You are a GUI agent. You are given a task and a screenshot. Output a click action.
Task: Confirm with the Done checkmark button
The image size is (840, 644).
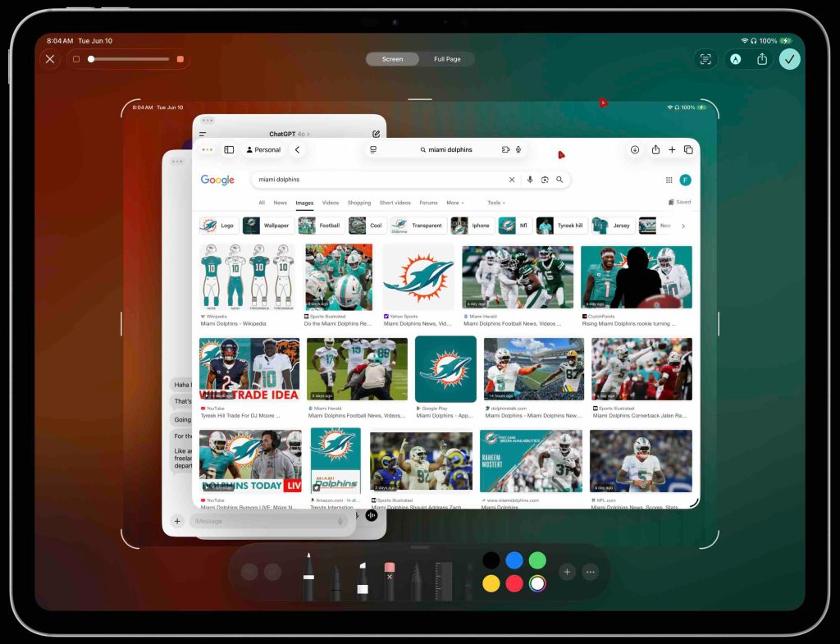[x=789, y=59]
